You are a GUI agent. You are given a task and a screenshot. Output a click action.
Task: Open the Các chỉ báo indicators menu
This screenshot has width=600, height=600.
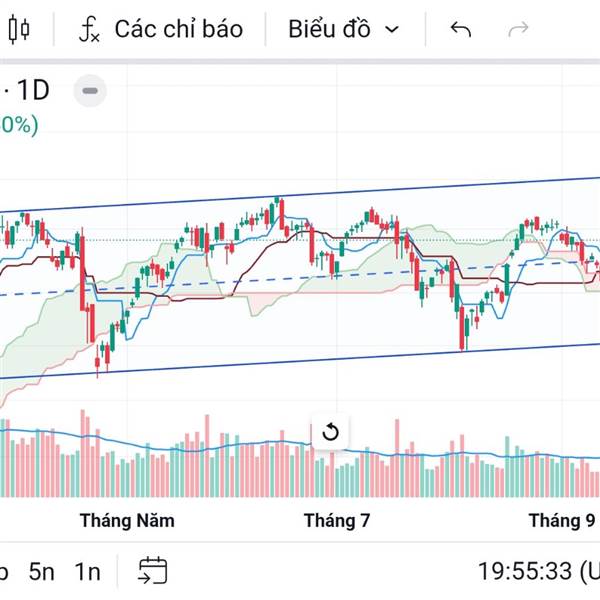point(161,29)
